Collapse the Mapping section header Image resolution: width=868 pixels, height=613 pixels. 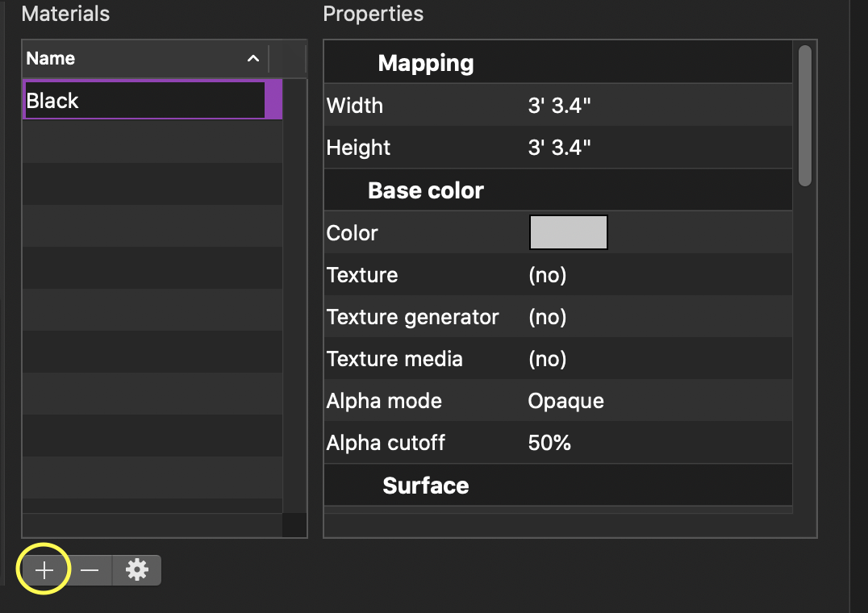coord(558,63)
